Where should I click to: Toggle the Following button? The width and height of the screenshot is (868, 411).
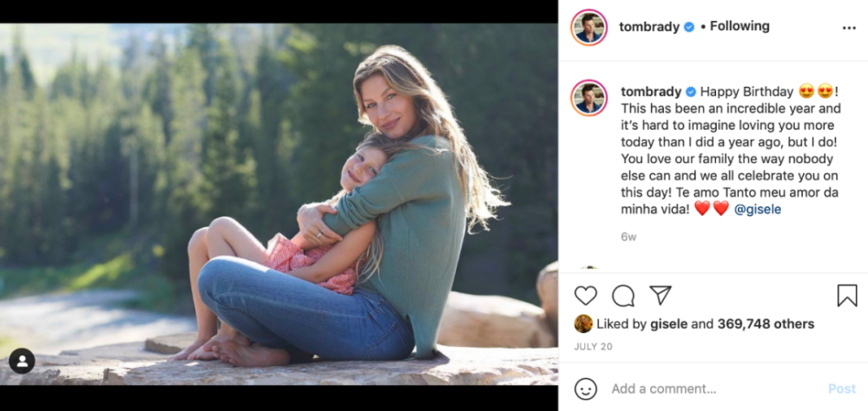[740, 26]
